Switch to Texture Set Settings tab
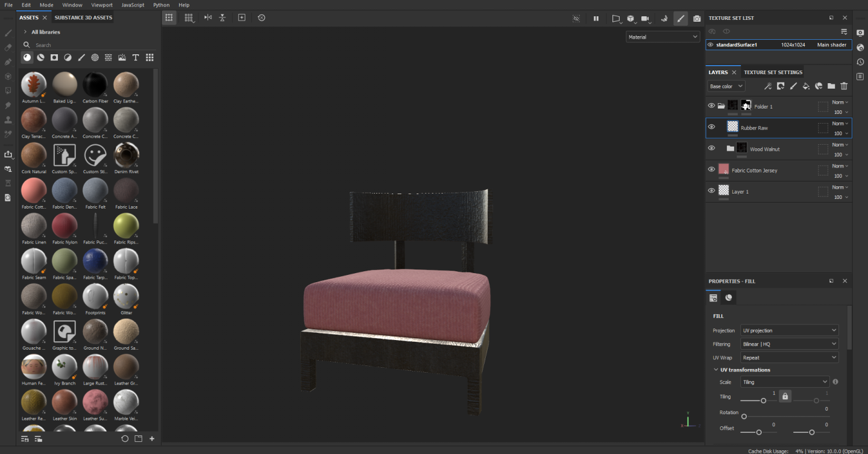Viewport: 868px width, 454px height. (773, 72)
